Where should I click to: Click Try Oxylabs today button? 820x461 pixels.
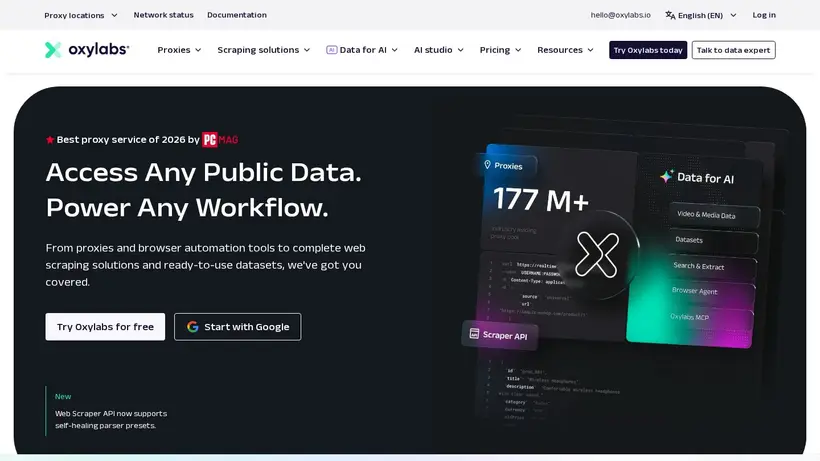(x=648, y=50)
